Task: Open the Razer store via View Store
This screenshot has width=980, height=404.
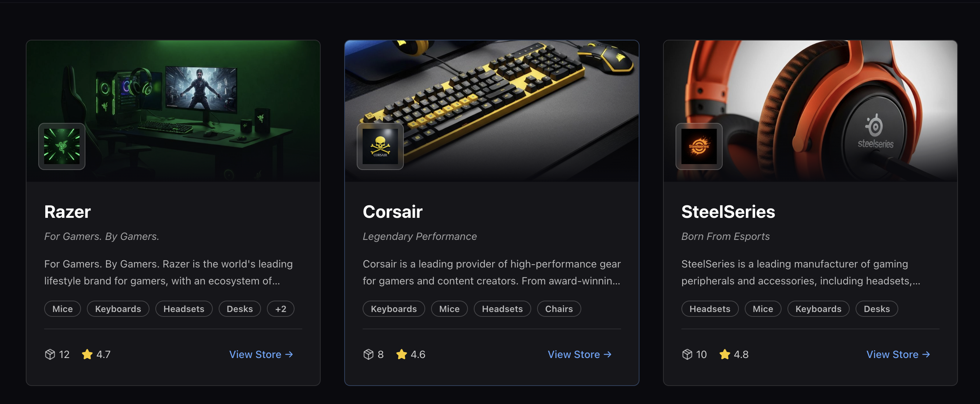Action: click(261, 354)
